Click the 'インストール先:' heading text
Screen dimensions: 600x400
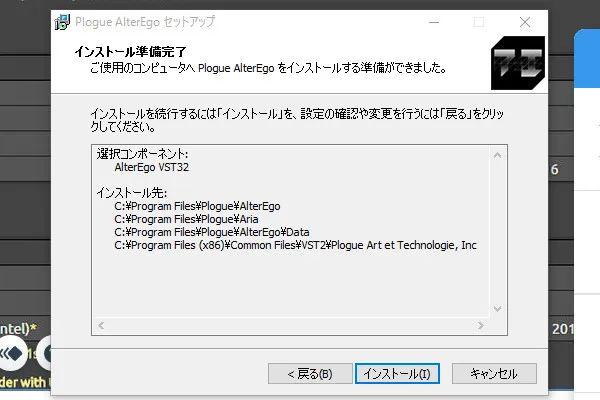pyautogui.click(x=132, y=193)
